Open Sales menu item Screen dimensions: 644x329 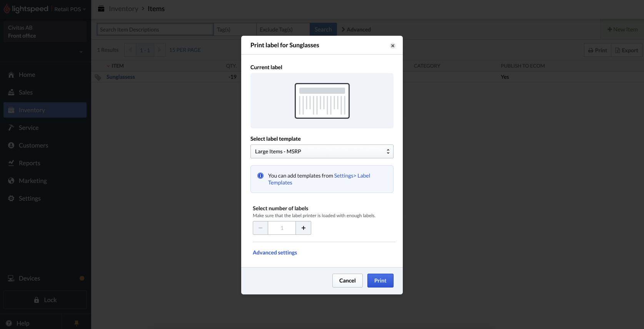click(45, 92)
